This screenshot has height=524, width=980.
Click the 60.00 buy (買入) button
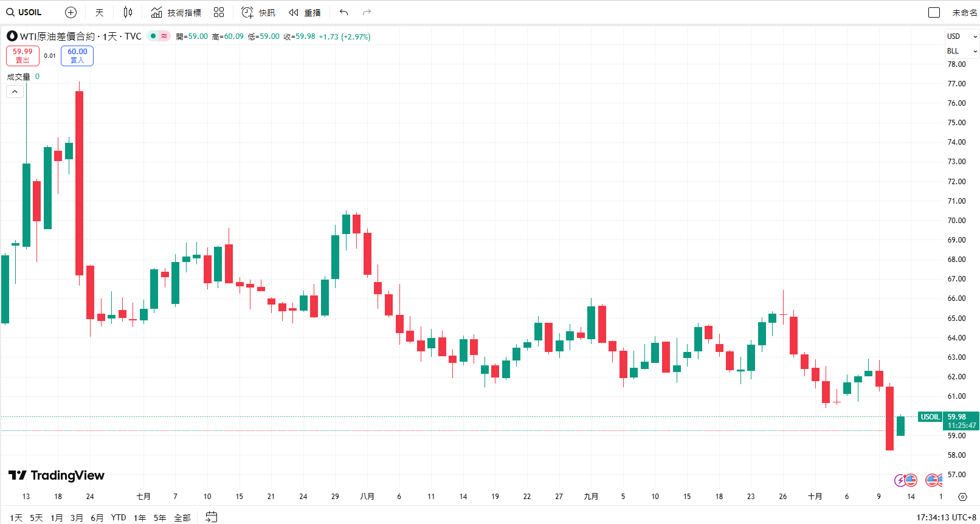coord(77,55)
